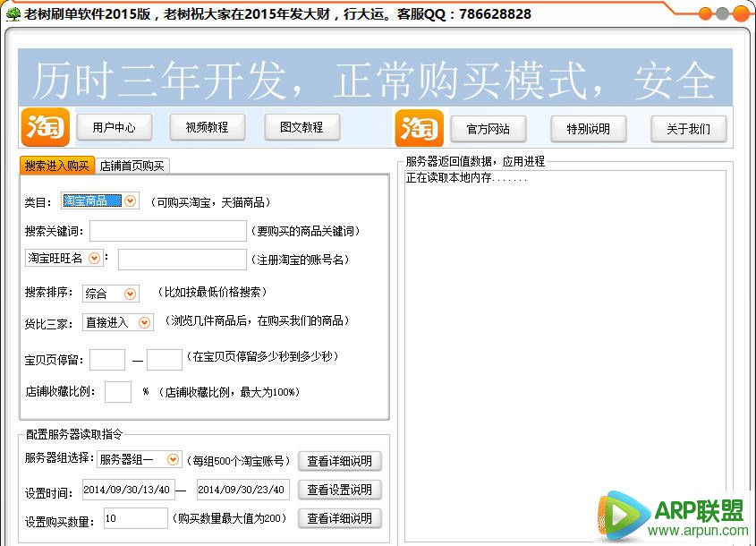Image resolution: width=756 pixels, height=546 pixels.
Task: Open 视频教程 video tutorial
Action: (208, 127)
